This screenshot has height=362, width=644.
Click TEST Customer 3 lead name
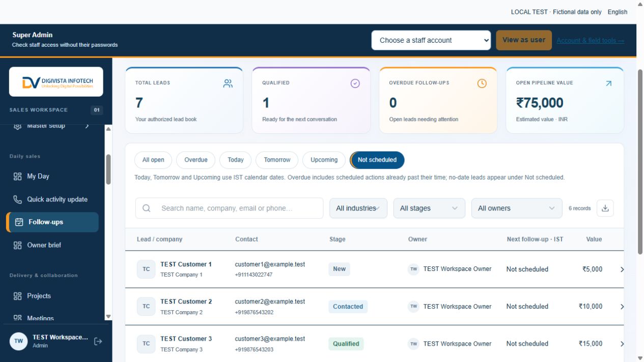(186, 339)
